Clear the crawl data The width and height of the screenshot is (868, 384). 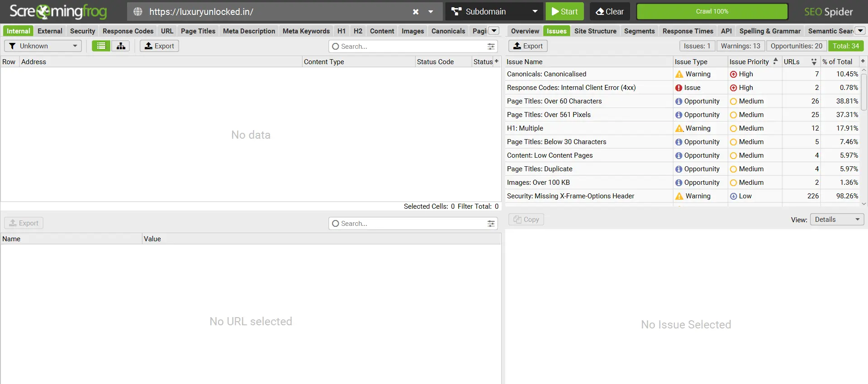tap(610, 11)
